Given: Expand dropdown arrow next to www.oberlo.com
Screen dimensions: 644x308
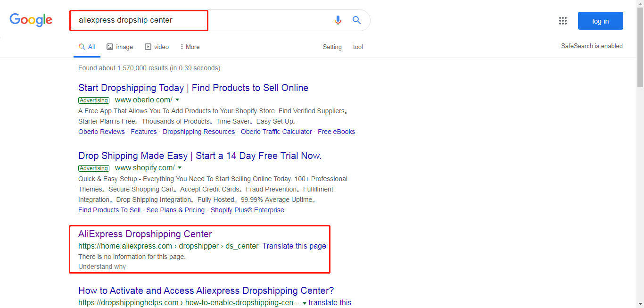Looking at the screenshot, I should (177, 100).
